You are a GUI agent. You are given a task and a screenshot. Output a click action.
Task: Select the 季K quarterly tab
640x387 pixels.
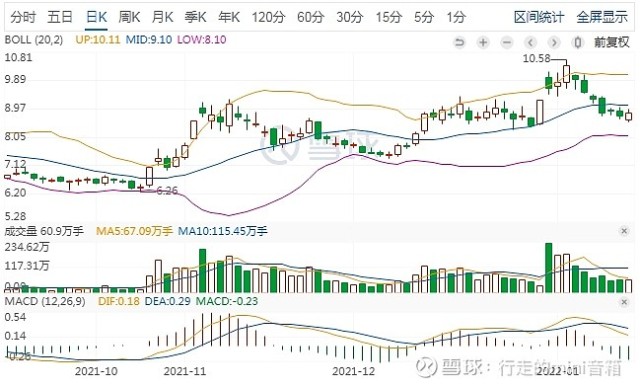click(x=196, y=17)
